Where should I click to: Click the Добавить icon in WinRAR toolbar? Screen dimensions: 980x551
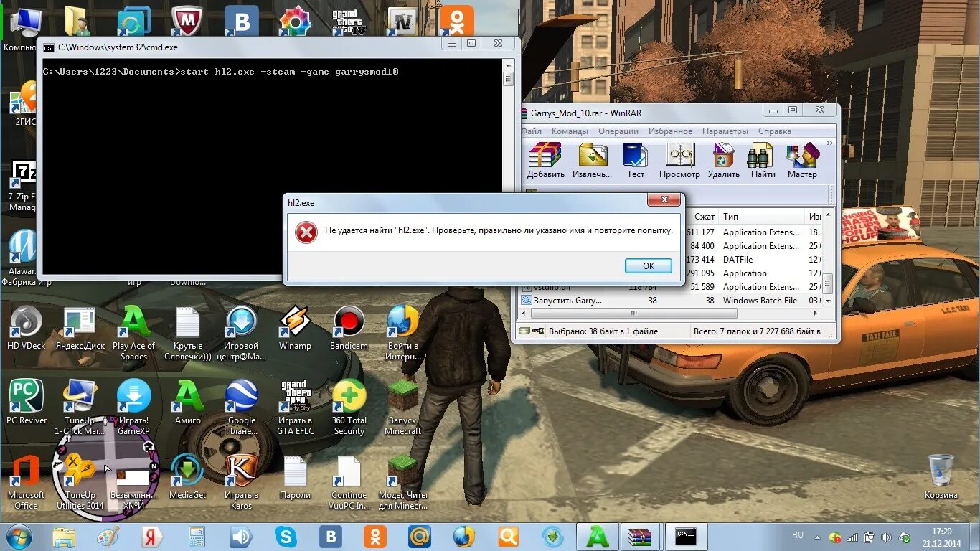(x=546, y=160)
